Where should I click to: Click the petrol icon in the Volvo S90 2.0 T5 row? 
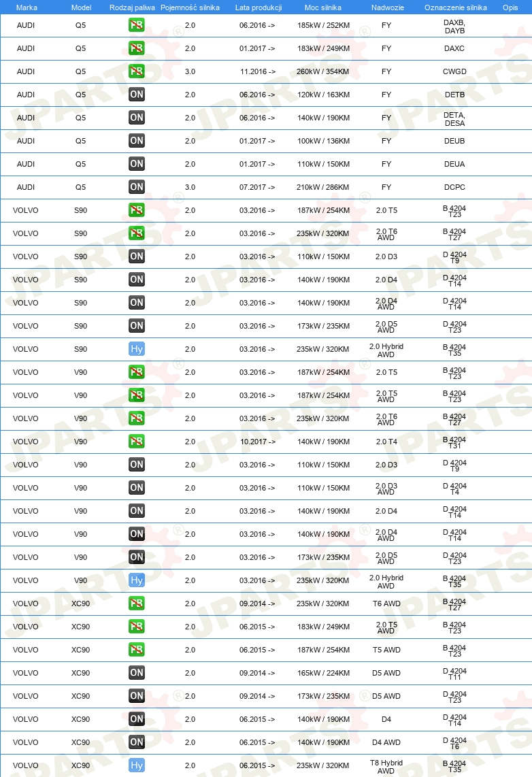pos(137,210)
